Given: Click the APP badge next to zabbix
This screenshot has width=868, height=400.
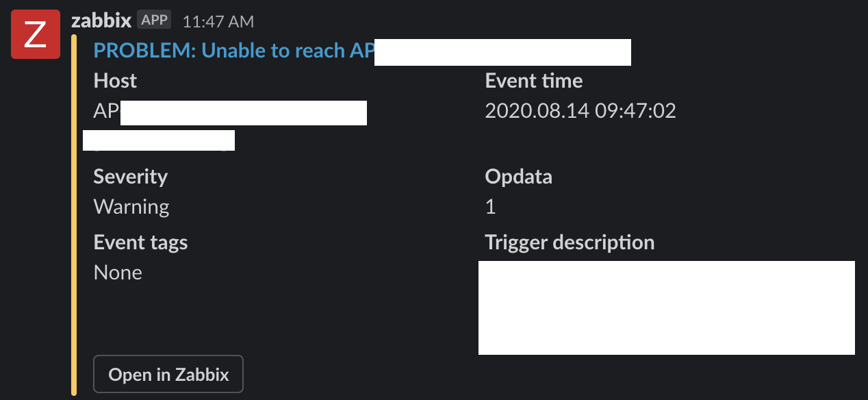Looking at the screenshot, I should [x=154, y=20].
